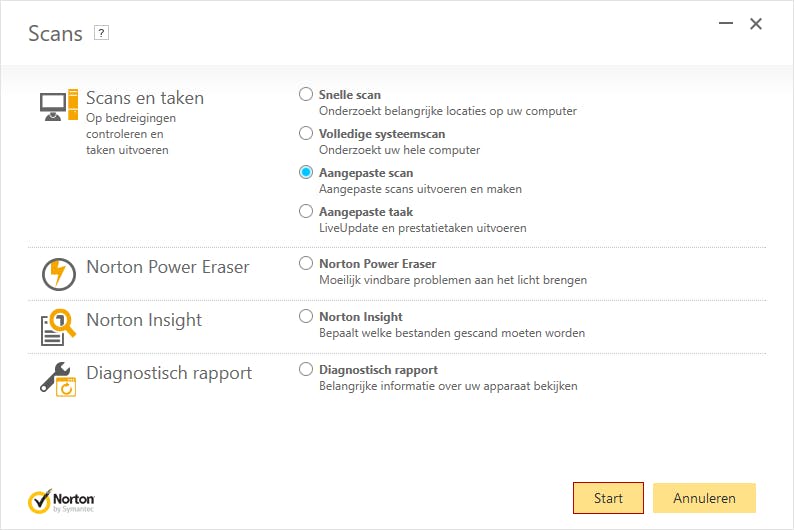This screenshot has width=794, height=530.
Task: Select the Norton Insight radio button
Action: (x=306, y=316)
